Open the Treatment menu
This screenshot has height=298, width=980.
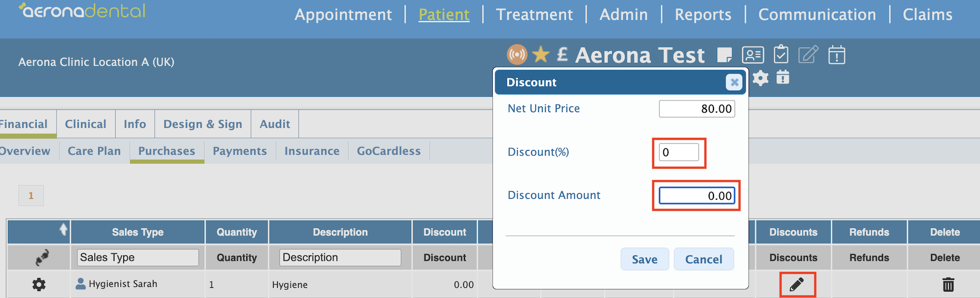click(534, 14)
